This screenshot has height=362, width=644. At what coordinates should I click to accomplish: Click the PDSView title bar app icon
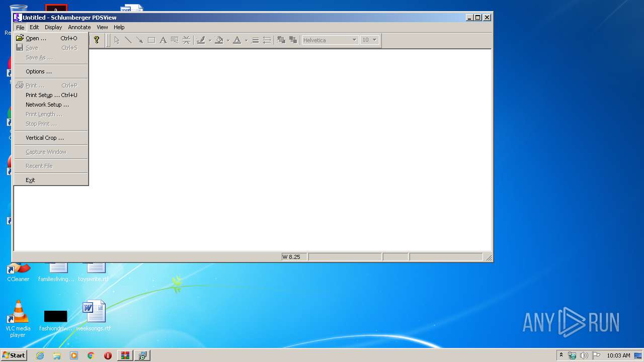18,17
